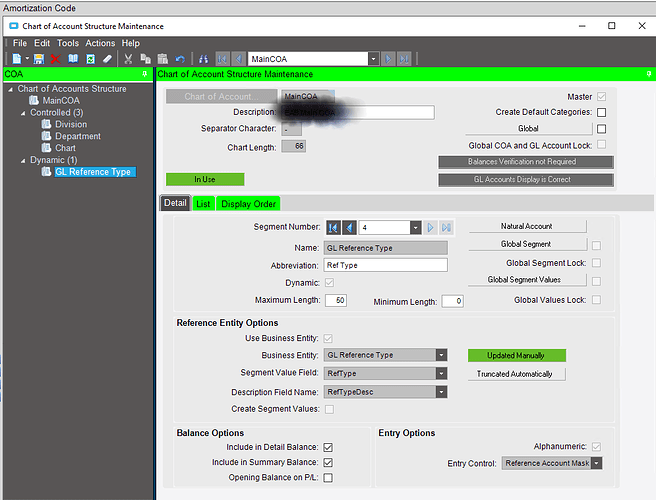Click the New document toolbar icon

coord(17,59)
